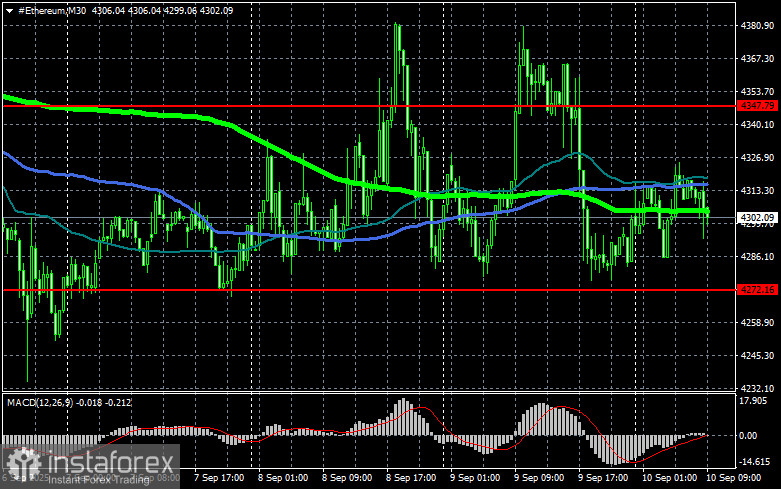Screen dimensions: 781x489
Task: Select the MACD scale value -14.615
Action: coord(755,462)
